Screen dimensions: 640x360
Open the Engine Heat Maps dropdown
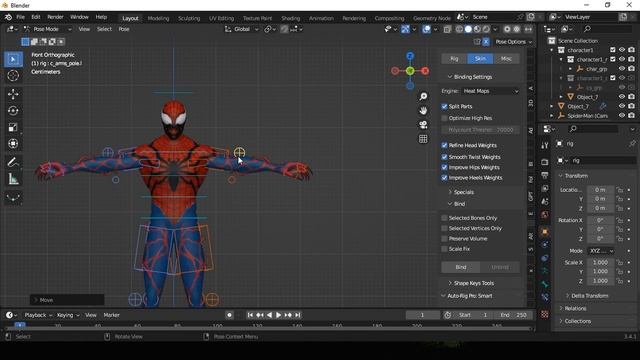tap(490, 91)
